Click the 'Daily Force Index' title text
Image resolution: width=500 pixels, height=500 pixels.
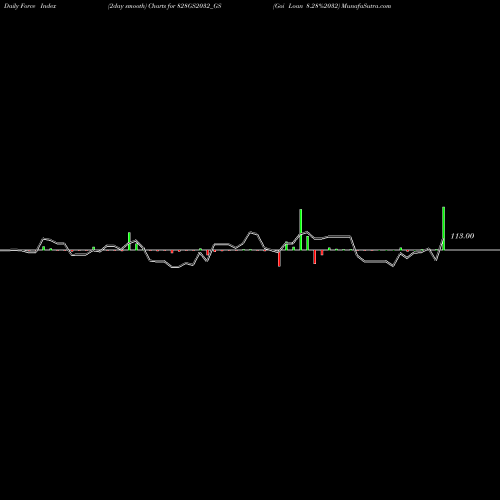pyautogui.click(x=30, y=6)
